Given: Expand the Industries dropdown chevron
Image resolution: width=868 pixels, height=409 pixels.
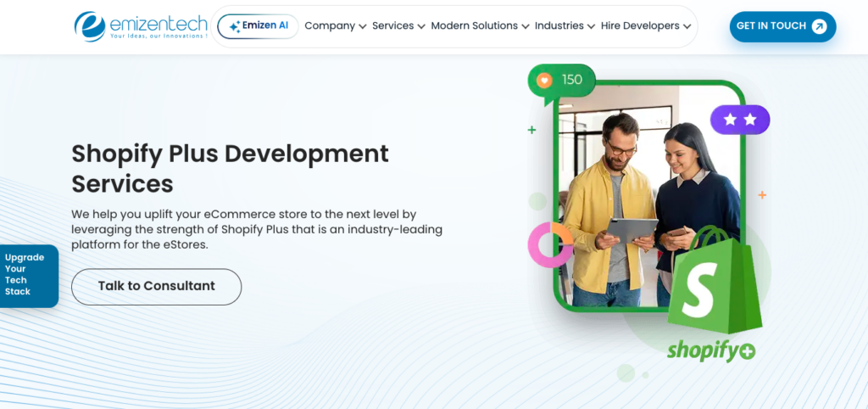Looking at the screenshot, I should pos(591,26).
